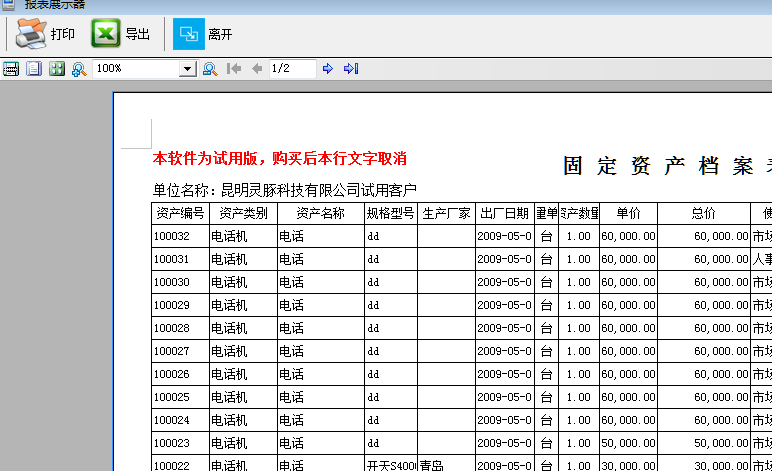Click the 100% zoom combo box
The width and height of the screenshot is (772, 471).
tap(145, 68)
